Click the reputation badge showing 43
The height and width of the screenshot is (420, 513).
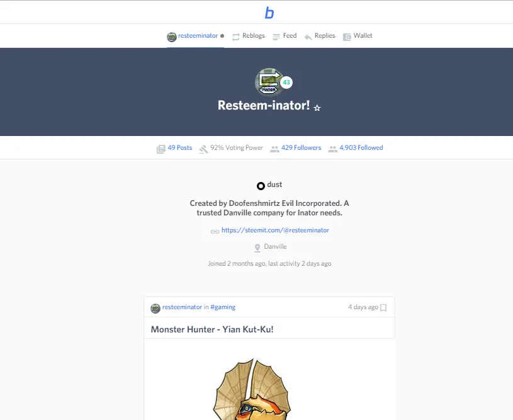tap(286, 82)
